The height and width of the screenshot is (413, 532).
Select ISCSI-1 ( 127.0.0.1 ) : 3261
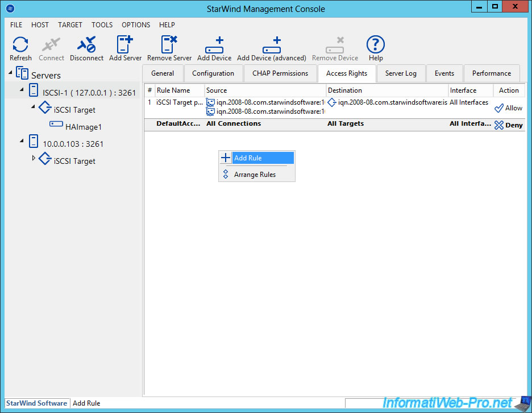pyautogui.click(x=89, y=93)
